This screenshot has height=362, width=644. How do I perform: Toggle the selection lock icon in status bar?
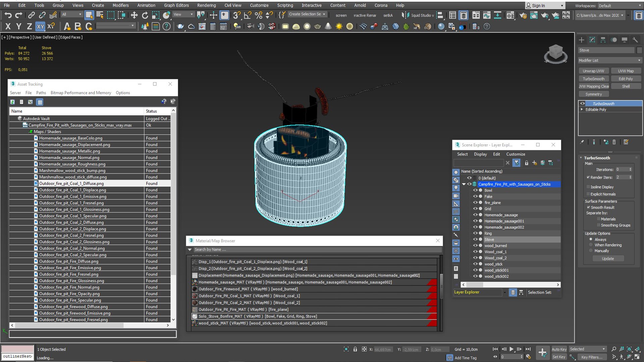[x=355, y=349]
